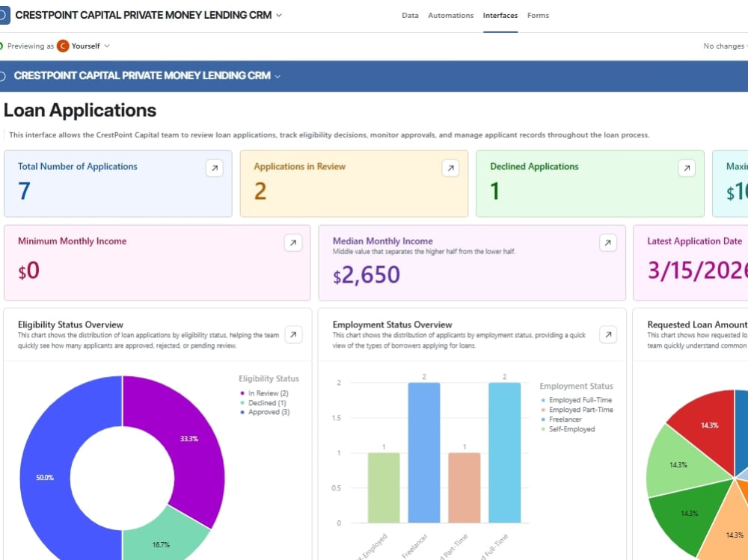
Task: Select In Review (2) legend entry
Action: click(x=265, y=393)
